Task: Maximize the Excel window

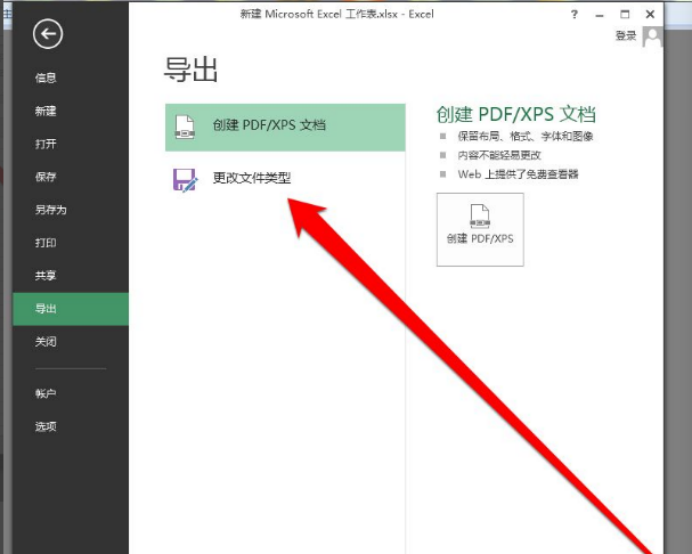Action: (x=625, y=15)
